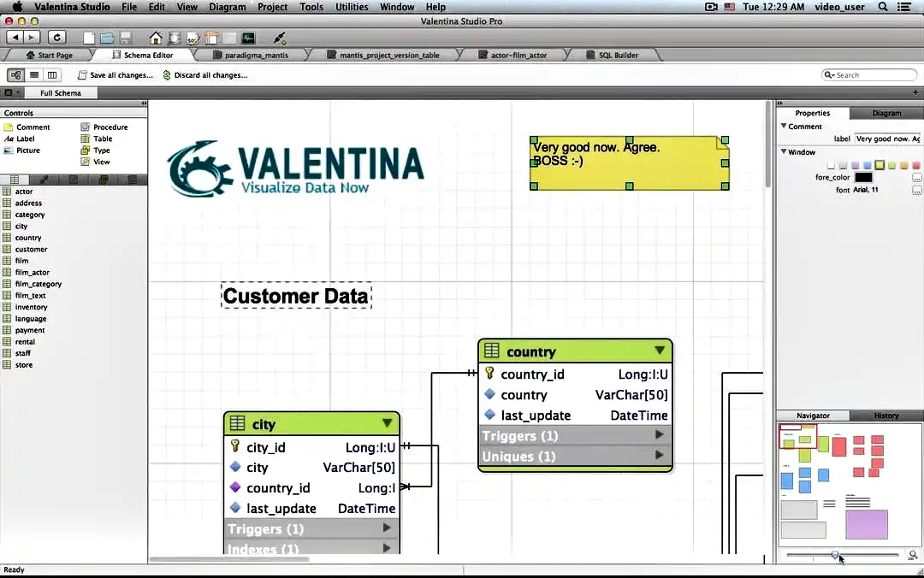Click the comment label text field in Properties
The width and height of the screenshot is (924, 578).
click(887, 139)
